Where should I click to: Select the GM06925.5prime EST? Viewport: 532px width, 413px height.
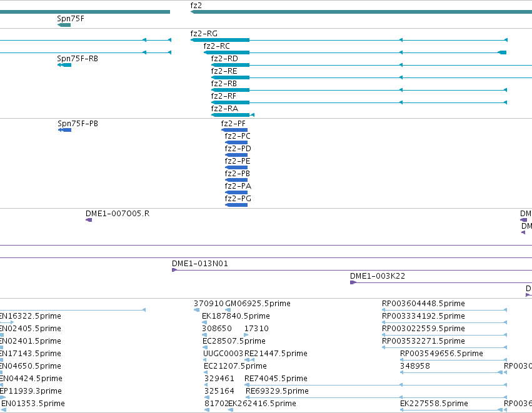point(228,310)
